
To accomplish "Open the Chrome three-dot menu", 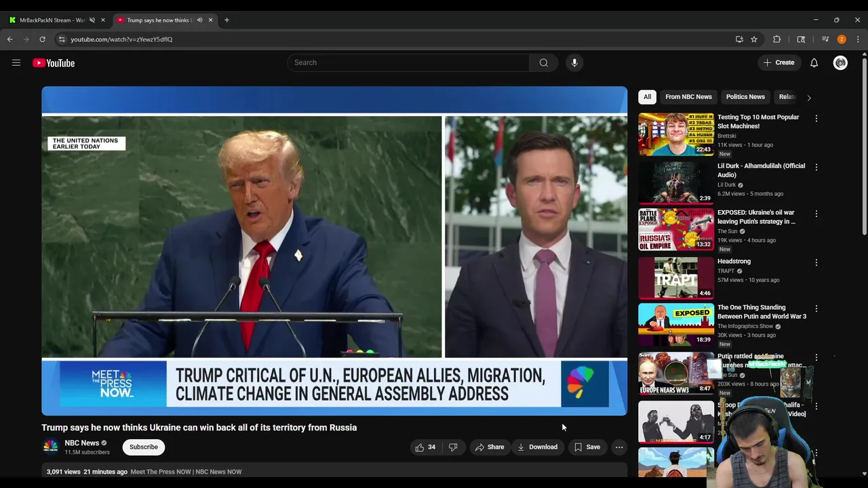I will (x=858, y=39).
